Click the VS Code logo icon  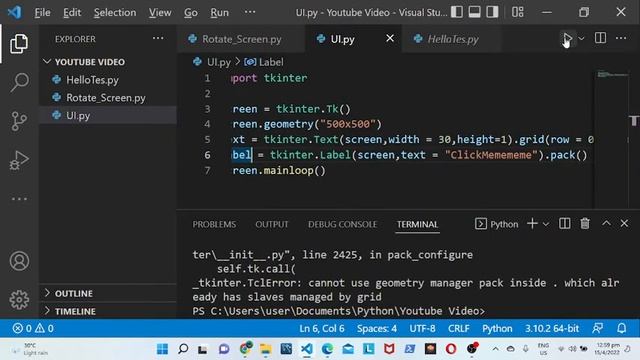[14, 12]
